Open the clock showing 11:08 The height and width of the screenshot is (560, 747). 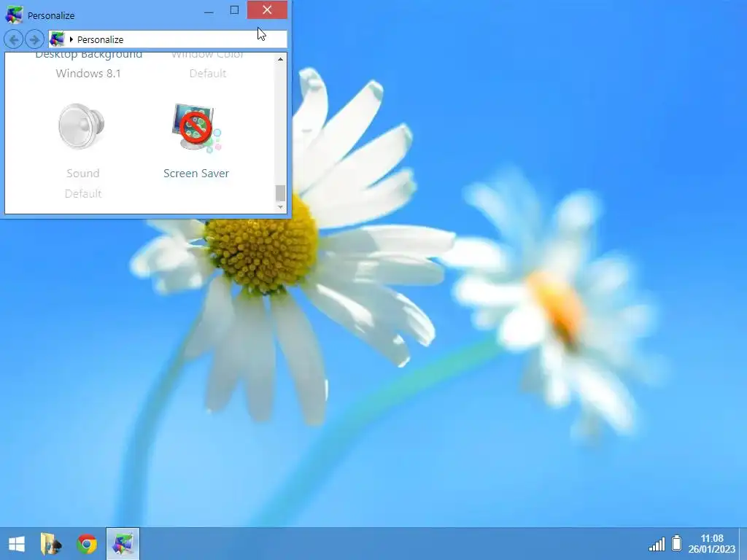tap(712, 544)
